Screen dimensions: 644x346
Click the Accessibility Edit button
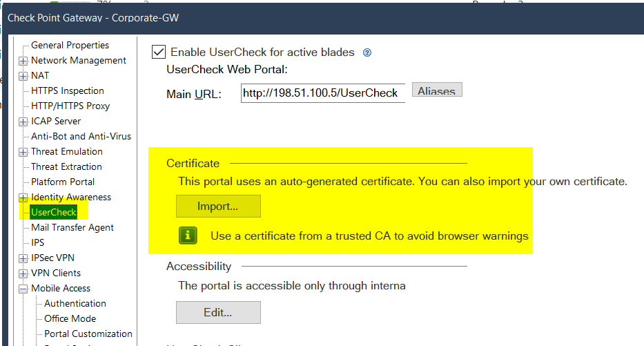click(218, 313)
